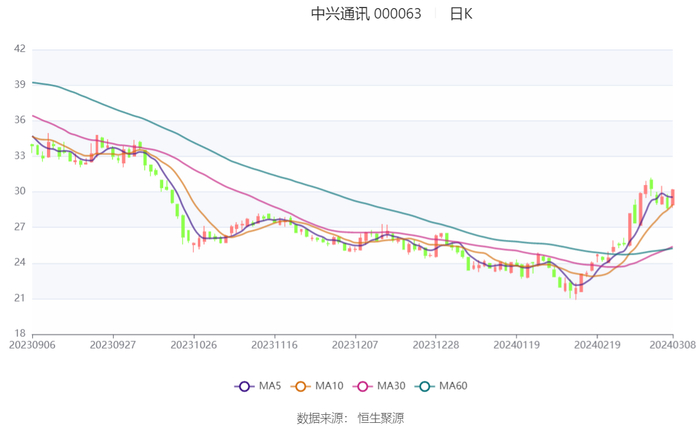Click the 恒生聚源 data source text
The width and height of the screenshot is (700, 426).
coord(381,418)
